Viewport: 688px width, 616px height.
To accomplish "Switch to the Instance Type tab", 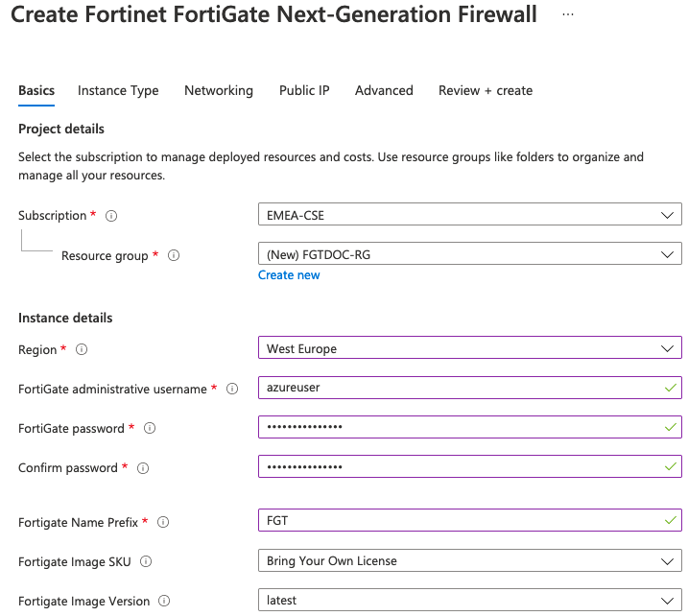I will click(x=118, y=90).
